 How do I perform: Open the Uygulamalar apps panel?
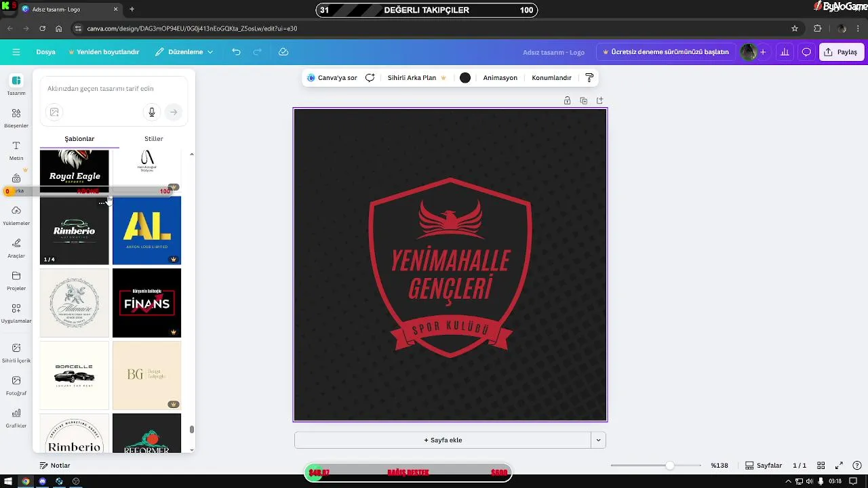tap(16, 313)
